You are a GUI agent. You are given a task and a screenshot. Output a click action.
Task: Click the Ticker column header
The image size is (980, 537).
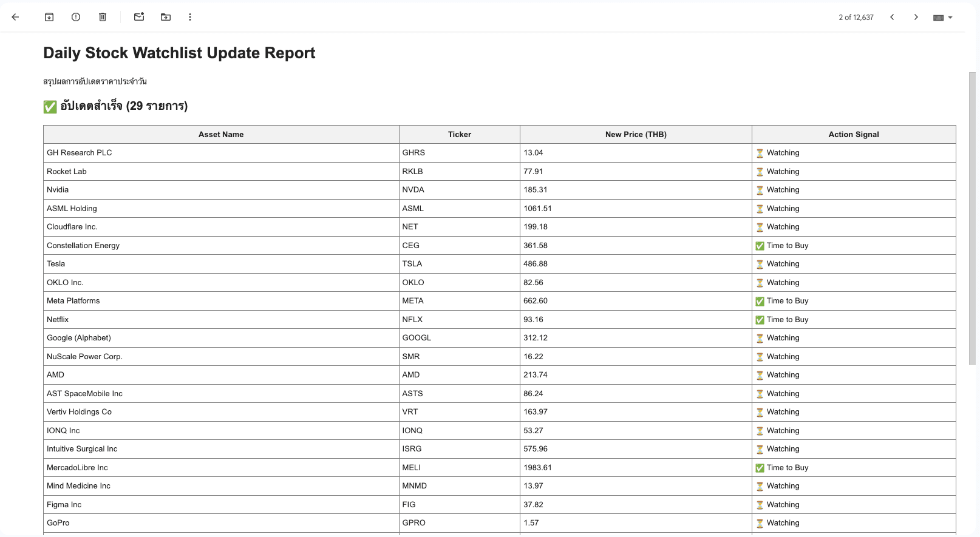[x=460, y=135]
